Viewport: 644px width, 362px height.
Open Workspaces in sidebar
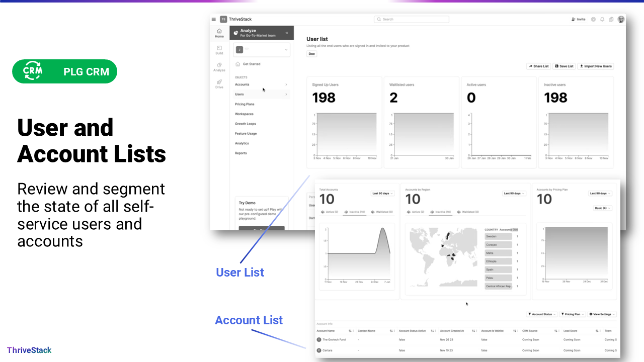tap(244, 114)
